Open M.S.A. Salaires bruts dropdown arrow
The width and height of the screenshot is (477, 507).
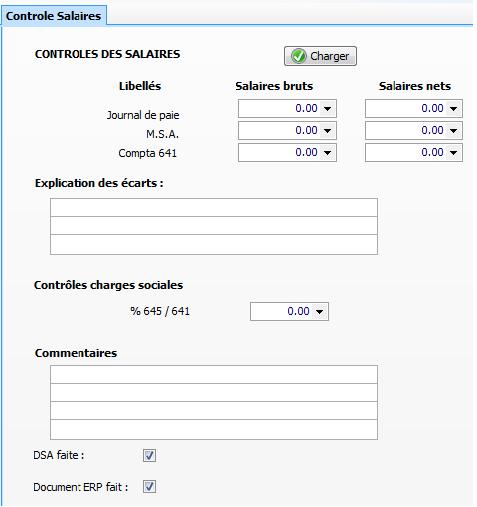327,130
